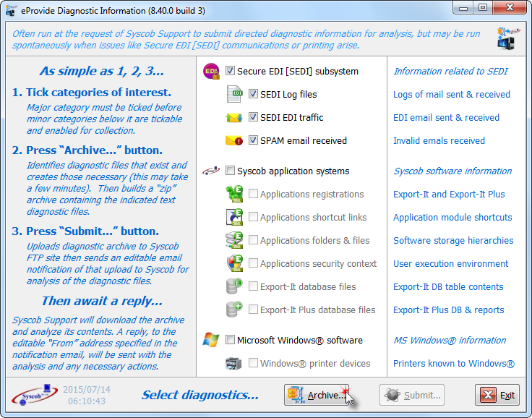Click the Windows printer devices icon
This screenshot has height=418, width=532.
pyautogui.click(x=235, y=363)
